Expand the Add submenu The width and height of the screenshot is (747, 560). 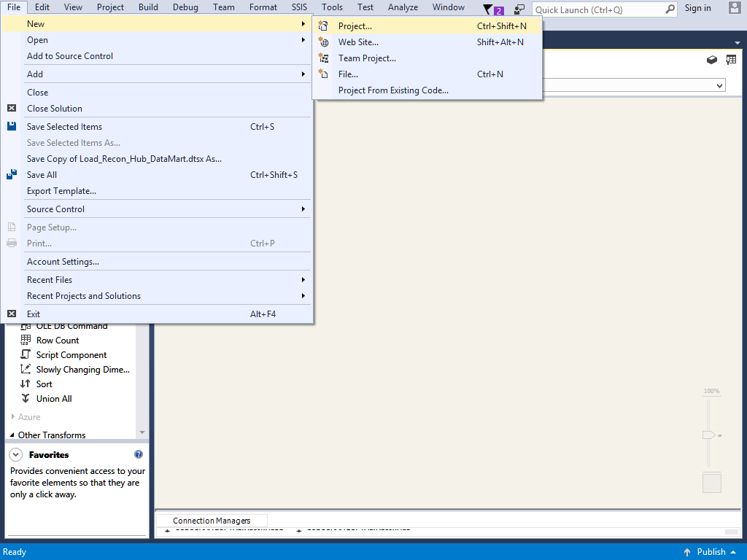pyautogui.click(x=303, y=74)
